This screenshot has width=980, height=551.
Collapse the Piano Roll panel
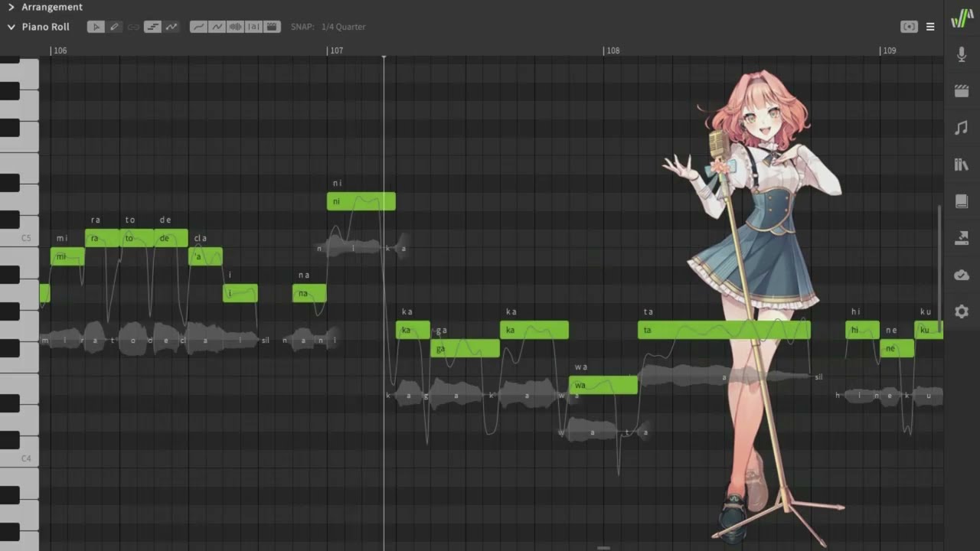point(11,27)
